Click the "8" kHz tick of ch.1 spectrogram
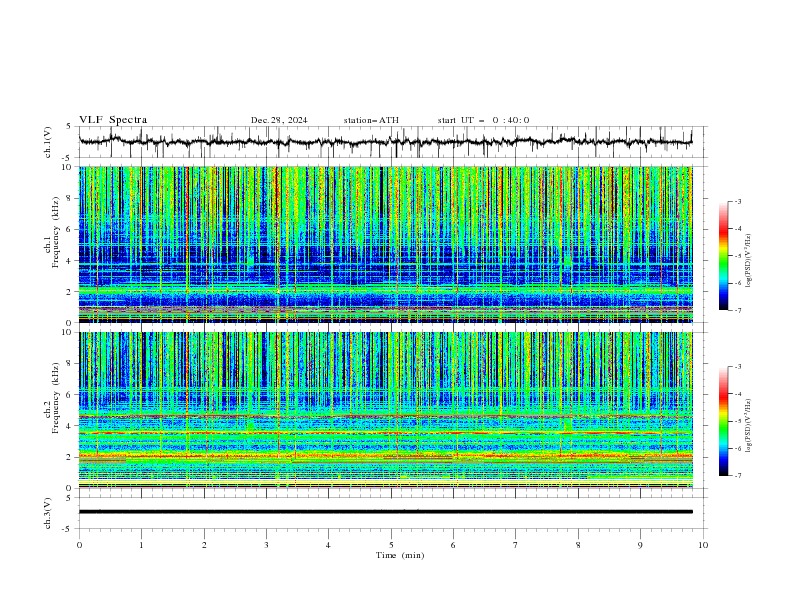Viewport: 792px width, 612px height. 71,198
